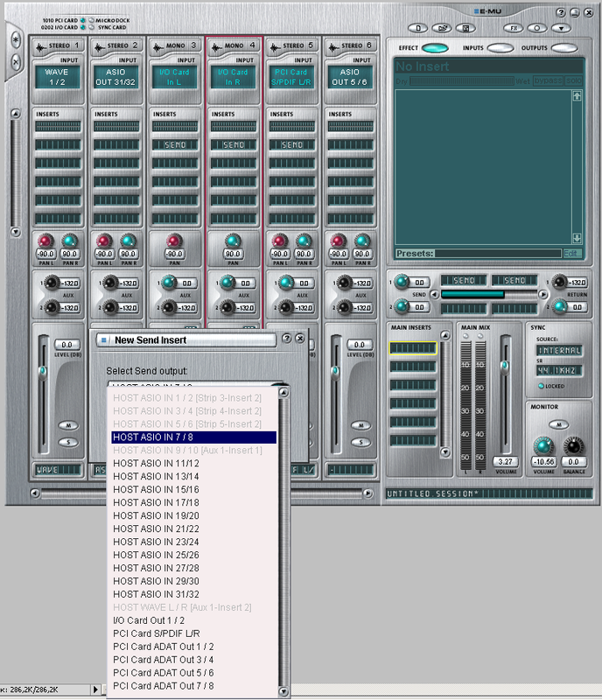Open the Sync Source INTERNAL selector
Screen dimensions: 602x700
click(559, 351)
